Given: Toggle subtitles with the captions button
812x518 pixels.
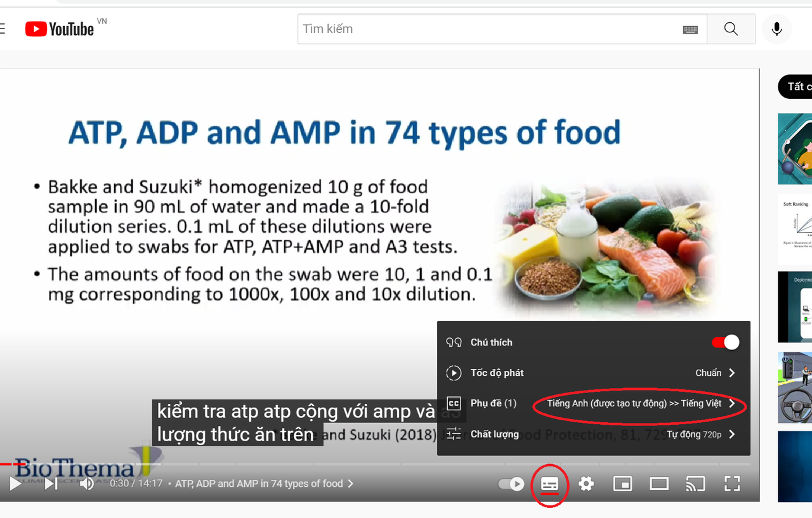Looking at the screenshot, I should [549, 484].
